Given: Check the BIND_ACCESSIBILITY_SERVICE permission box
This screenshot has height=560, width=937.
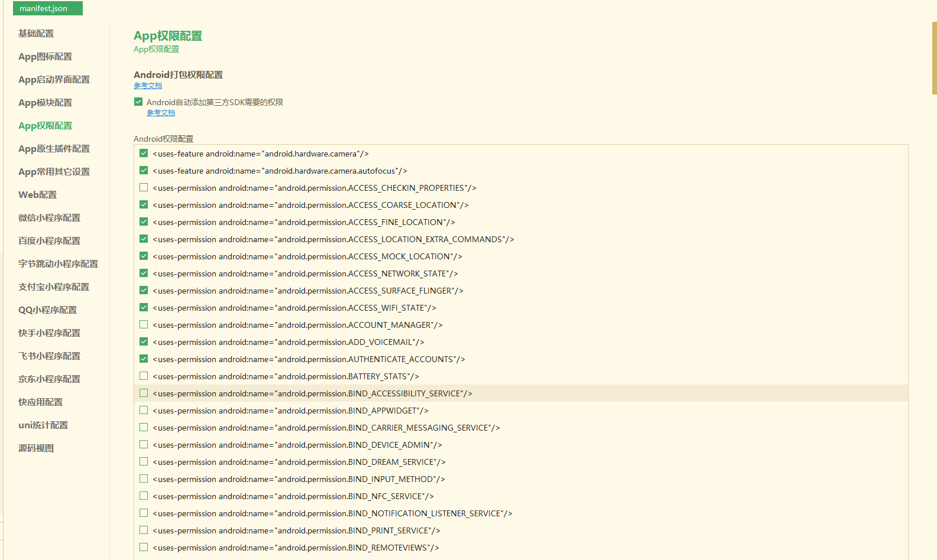Looking at the screenshot, I should point(144,393).
